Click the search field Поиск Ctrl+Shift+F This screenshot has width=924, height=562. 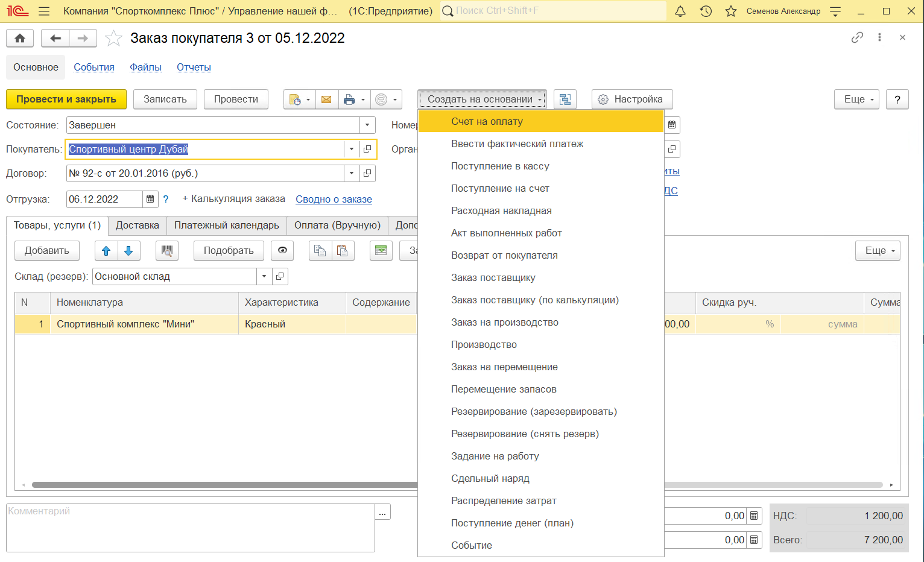554,11
